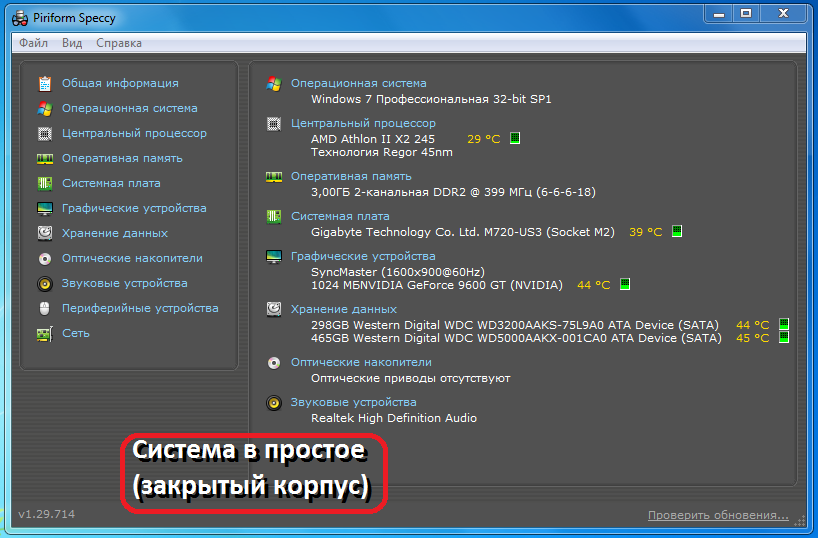Select Оперативная память in the sidebar
Screen dimensions: 818x540
point(122,159)
